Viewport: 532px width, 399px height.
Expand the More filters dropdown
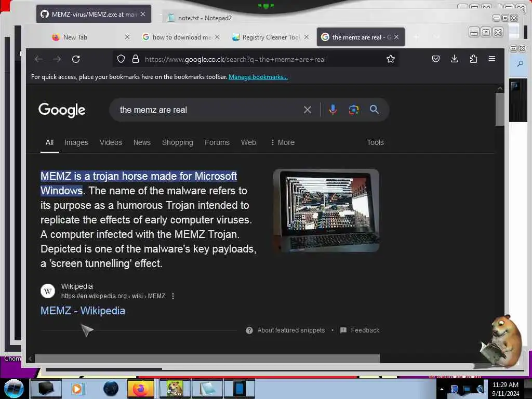282,142
